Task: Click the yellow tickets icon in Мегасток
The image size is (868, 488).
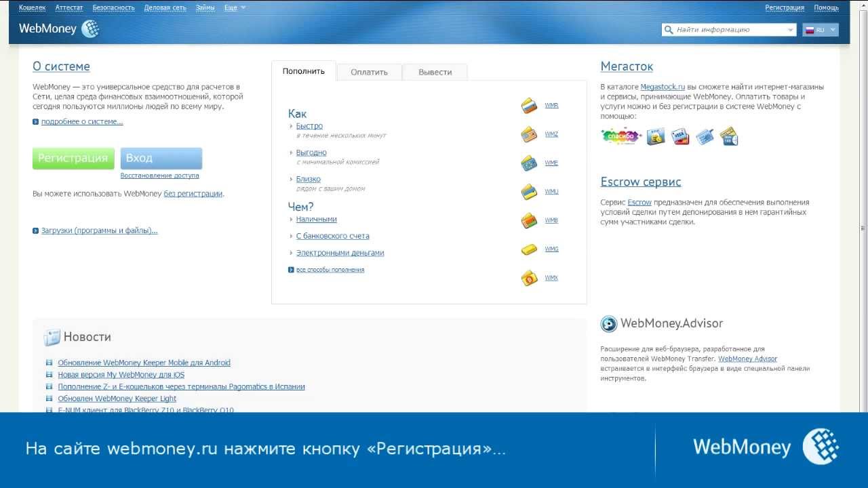Action: click(x=729, y=137)
